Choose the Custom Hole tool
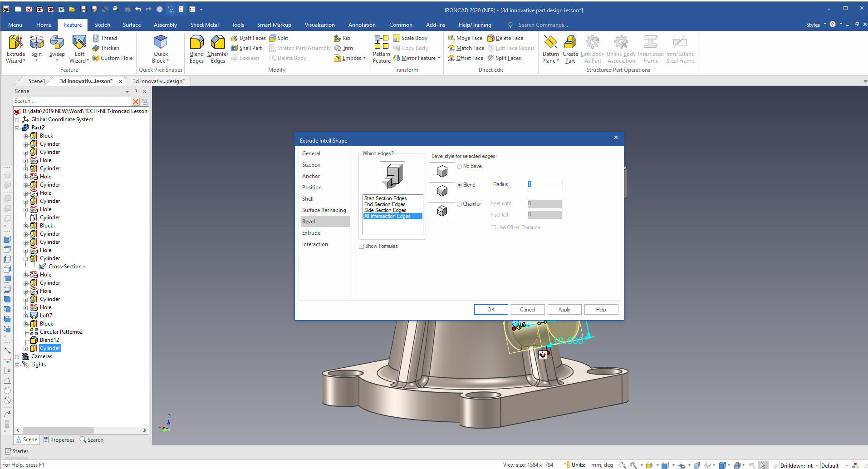Screen dimensions: 868x469 pyautogui.click(x=113, y=58)
